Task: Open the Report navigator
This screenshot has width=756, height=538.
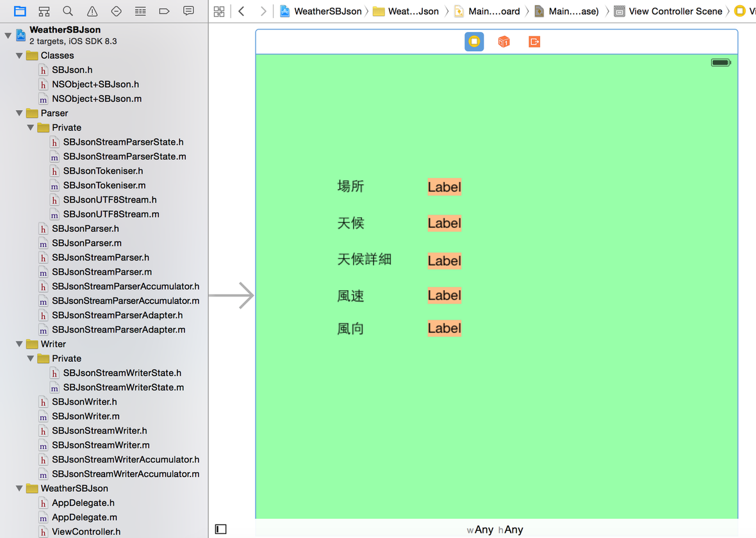Action: [188, 11]
